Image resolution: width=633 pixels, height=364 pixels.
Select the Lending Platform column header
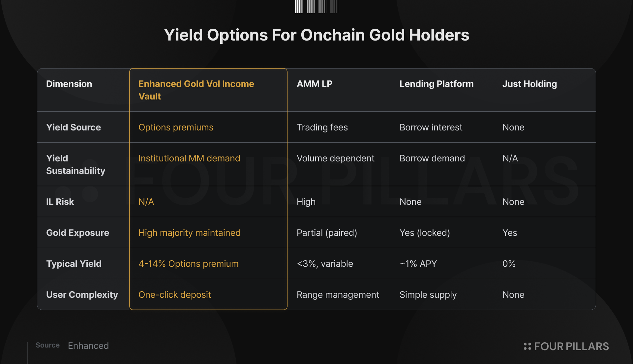(437, 84)
